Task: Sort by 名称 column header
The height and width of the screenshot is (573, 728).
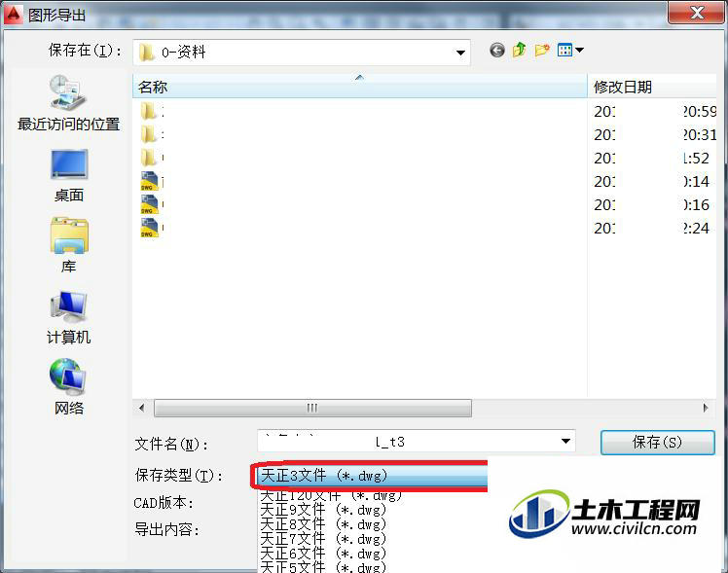Action: [360, 87]
